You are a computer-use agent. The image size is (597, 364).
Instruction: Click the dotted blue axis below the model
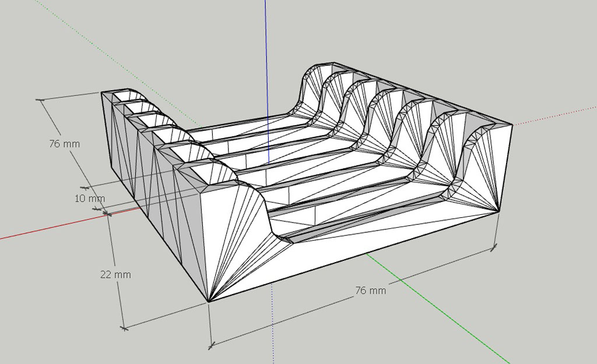click(x=273, y=326)
